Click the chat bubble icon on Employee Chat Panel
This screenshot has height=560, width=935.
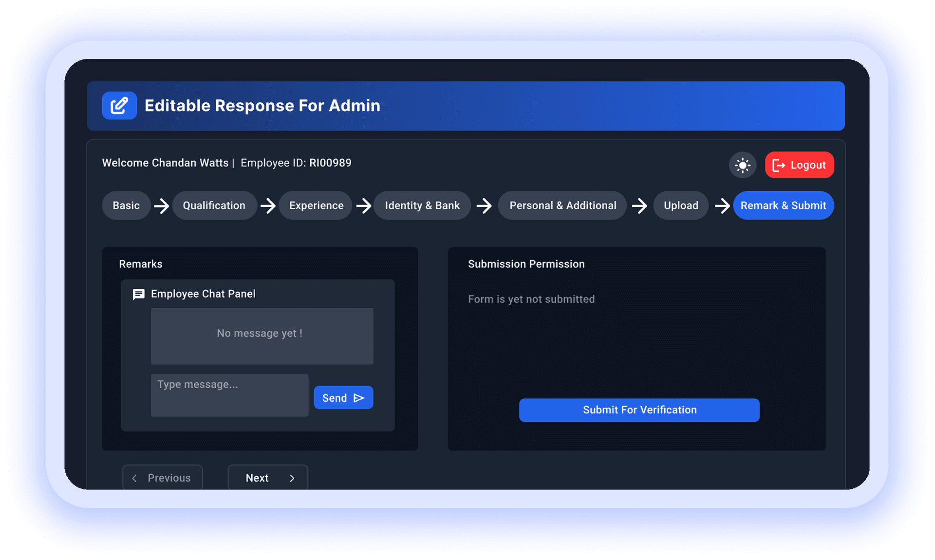coord(139,294)
